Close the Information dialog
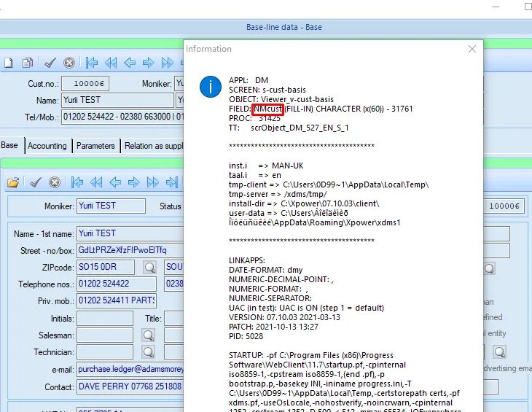 point(472,49)
